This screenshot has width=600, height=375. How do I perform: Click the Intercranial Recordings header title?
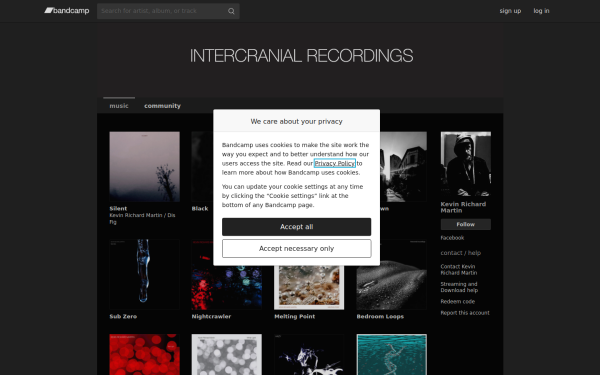(x=301, y=56)
